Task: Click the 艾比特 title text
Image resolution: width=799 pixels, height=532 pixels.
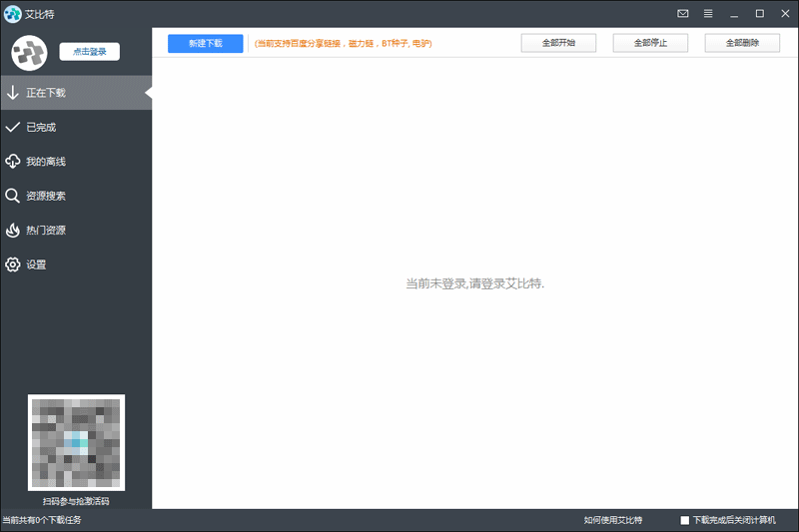Action: tap(40, 14)
